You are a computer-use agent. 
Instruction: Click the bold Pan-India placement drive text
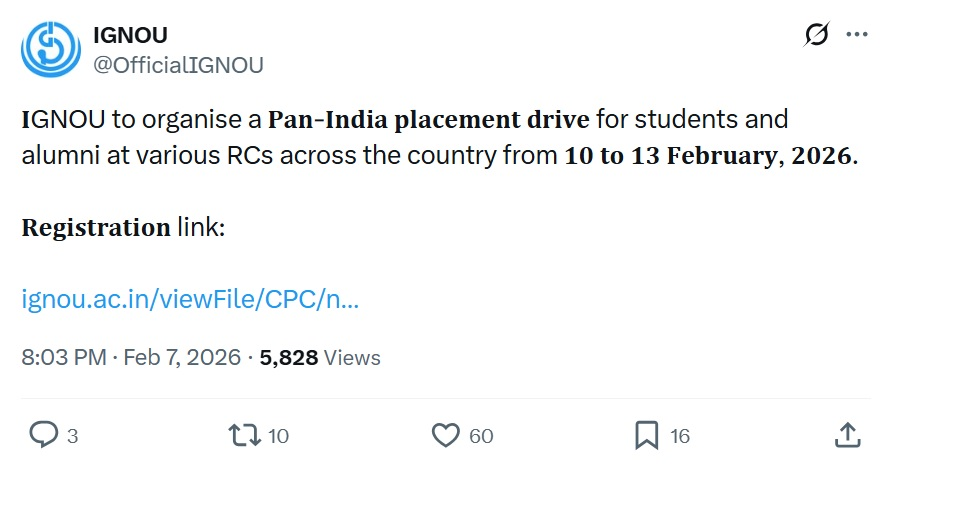[428, 120]
